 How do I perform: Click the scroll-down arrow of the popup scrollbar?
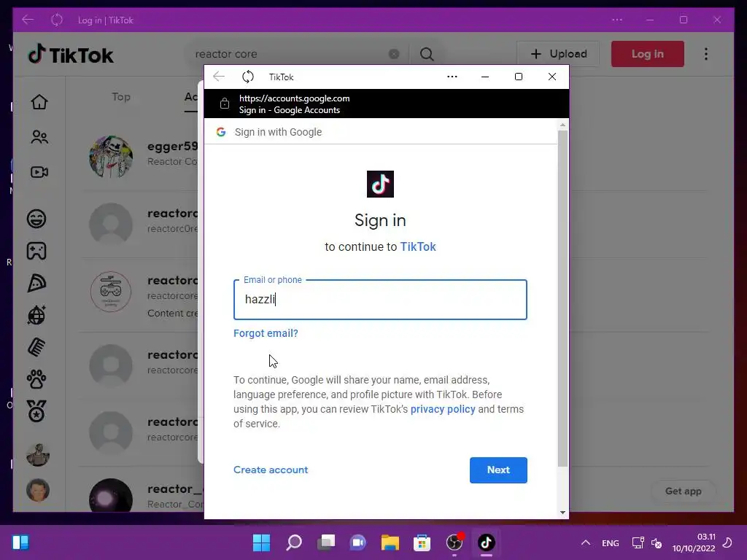point(562,513)
